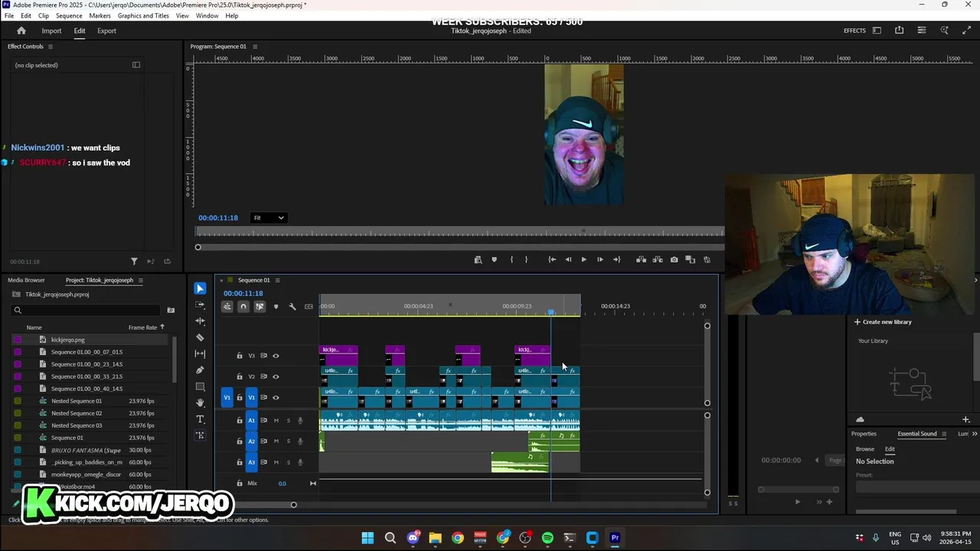Viewport: 980px width, 551px height.
Task: Step forward one frame
Action: [x=599, y=259]
